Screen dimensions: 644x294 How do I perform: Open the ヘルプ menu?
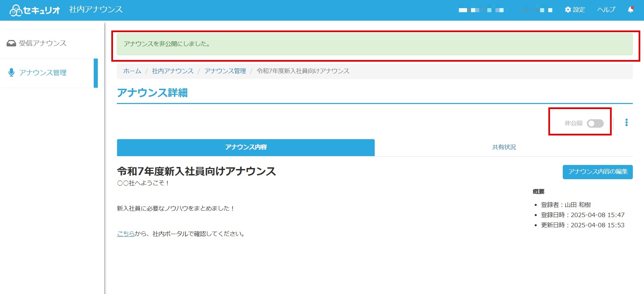coord(606,10)
